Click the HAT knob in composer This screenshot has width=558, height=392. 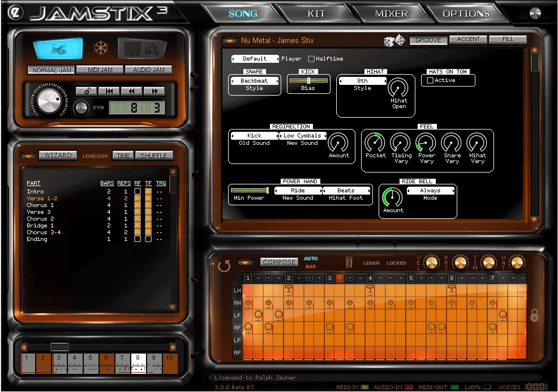coord(517,263)
